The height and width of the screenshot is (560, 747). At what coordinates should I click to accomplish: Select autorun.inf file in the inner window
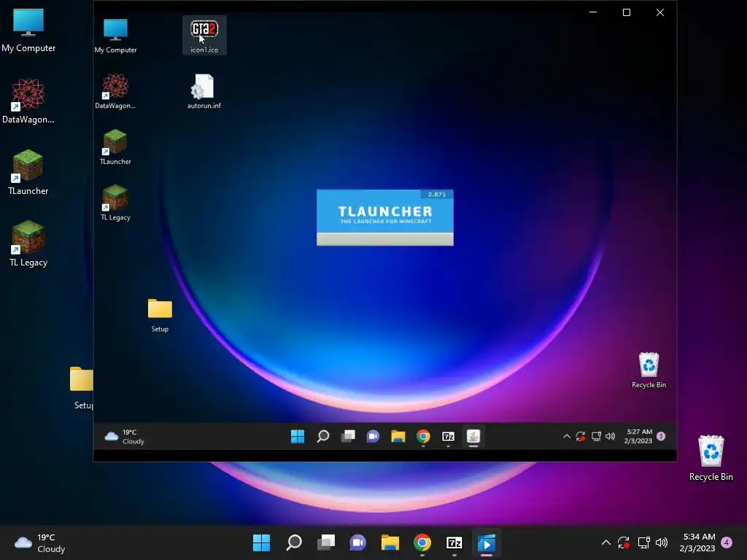[204, 91]
